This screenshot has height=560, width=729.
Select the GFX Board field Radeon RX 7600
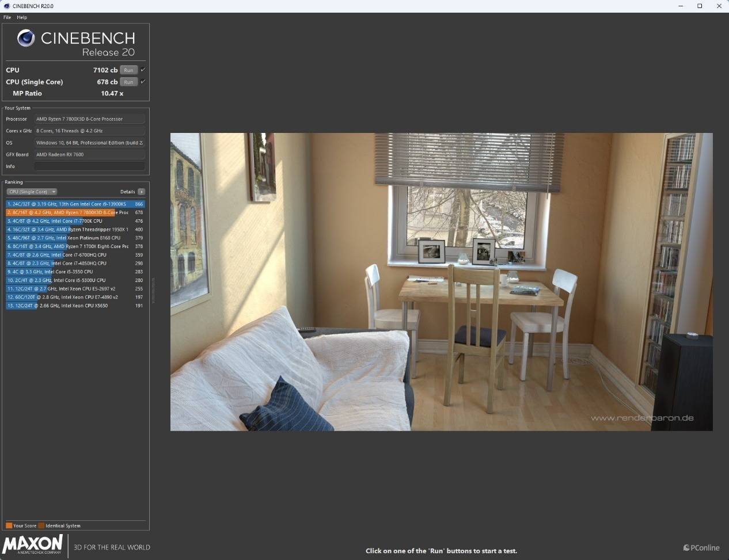pos(89,154)
